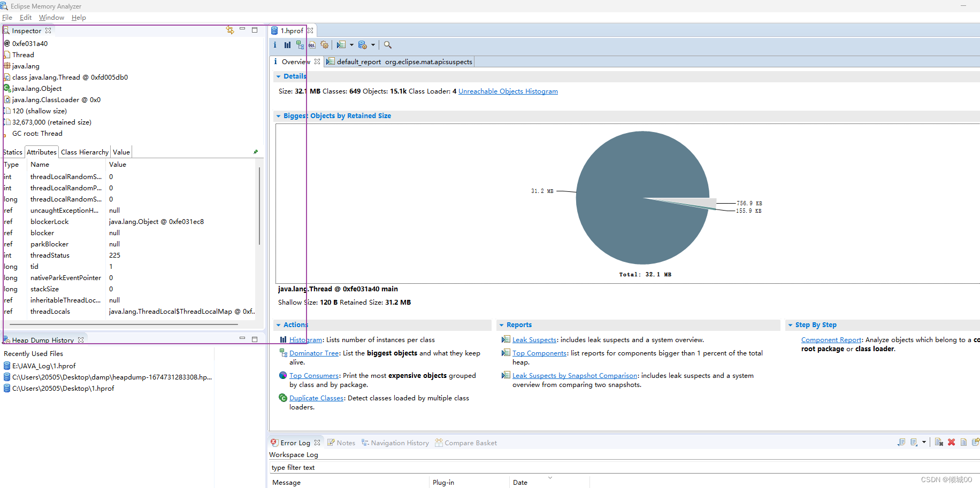Image resolution: width=980 pixels, height=488 pixels.
Task: Click Open Log file icon
Action: point(963,442)
